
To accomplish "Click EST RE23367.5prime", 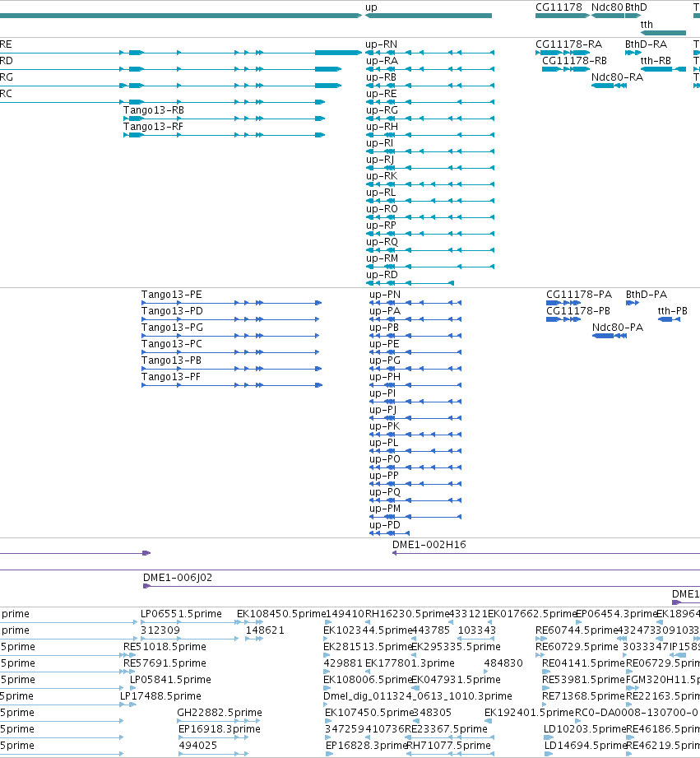I will (446, 729).
